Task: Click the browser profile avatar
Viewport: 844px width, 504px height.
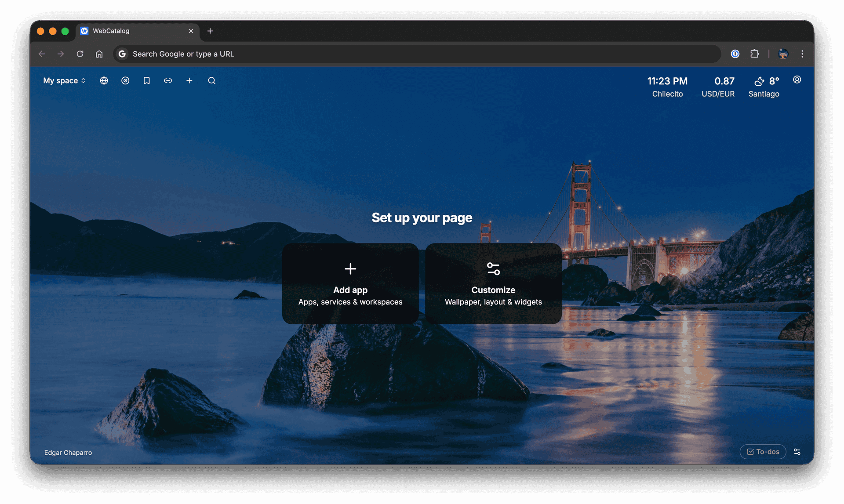Action: coord(783,54)
